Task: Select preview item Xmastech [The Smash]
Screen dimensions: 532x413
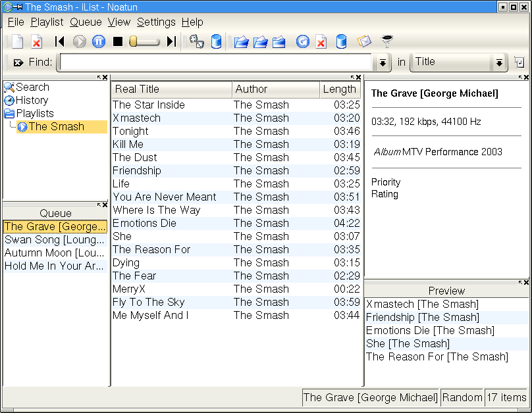Action: click(446, 304)
